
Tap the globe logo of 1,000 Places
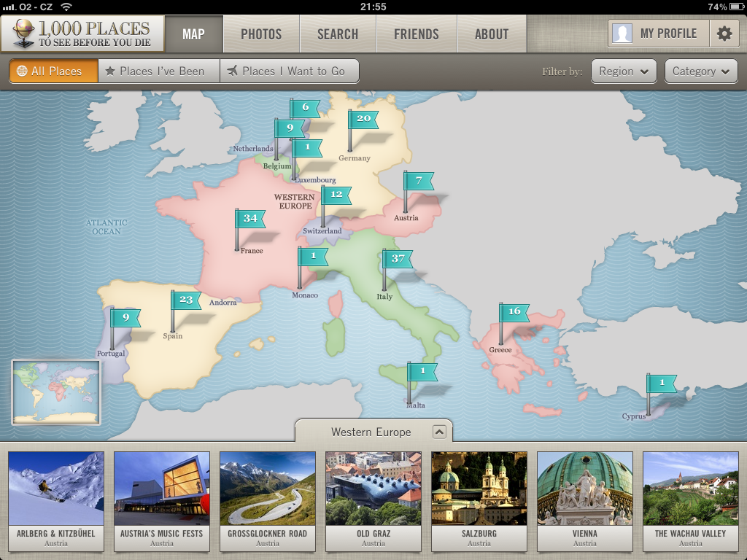point(23,32)
